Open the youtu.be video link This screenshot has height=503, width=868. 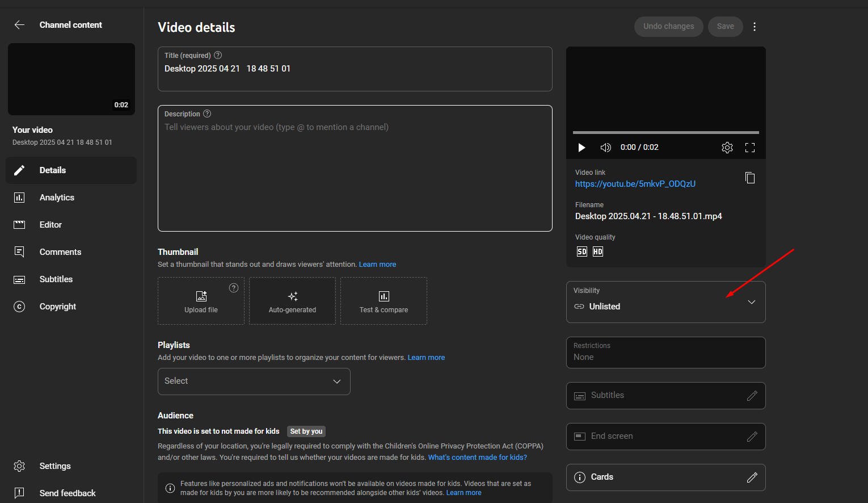point(635,184)
